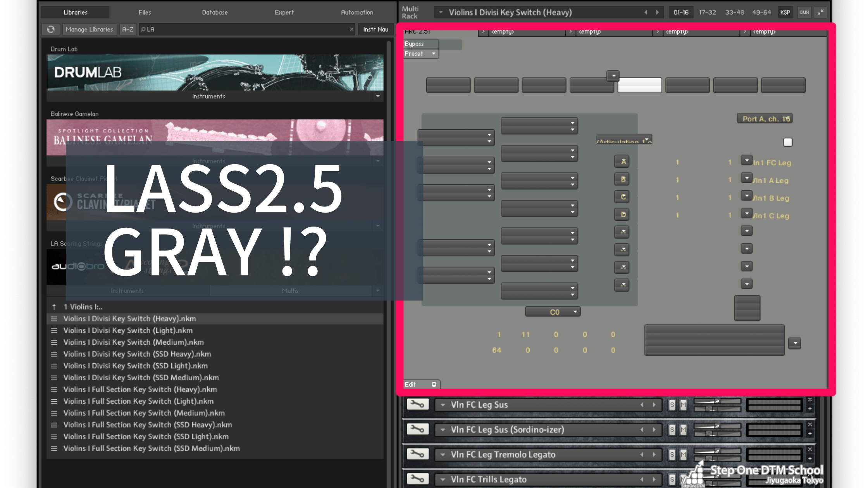Switch to the Expert tab
Screen dimensions: 868x488
(284, 12)
